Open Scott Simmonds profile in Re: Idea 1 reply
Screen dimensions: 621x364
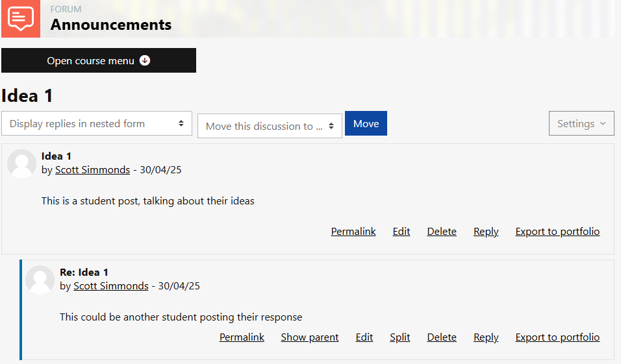(111, 286)
